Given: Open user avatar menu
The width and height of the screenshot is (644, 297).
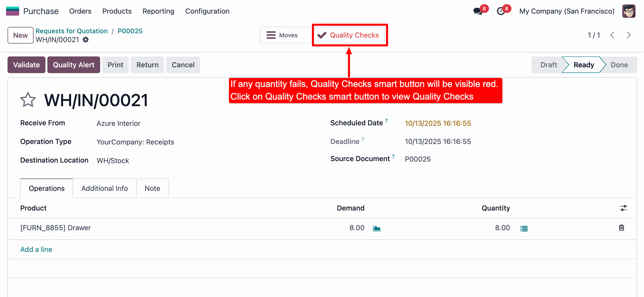Looking at the screenshot, I should point(629,11).
